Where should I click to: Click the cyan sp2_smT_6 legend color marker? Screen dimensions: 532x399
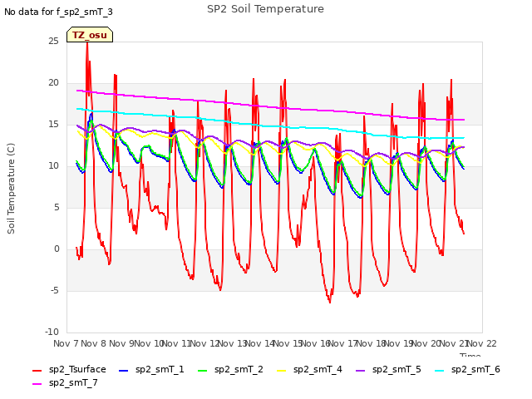pyautogui.click(x=440, y=371)
